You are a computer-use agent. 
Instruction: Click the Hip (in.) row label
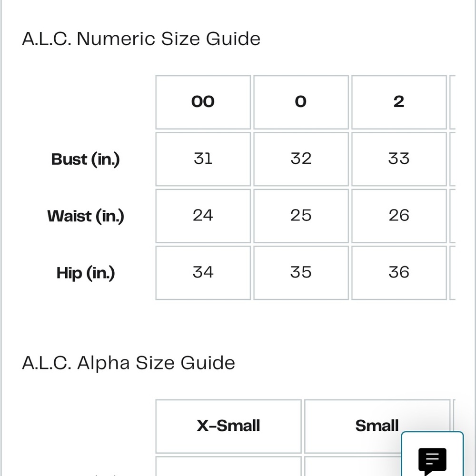(x=86, y=273)
